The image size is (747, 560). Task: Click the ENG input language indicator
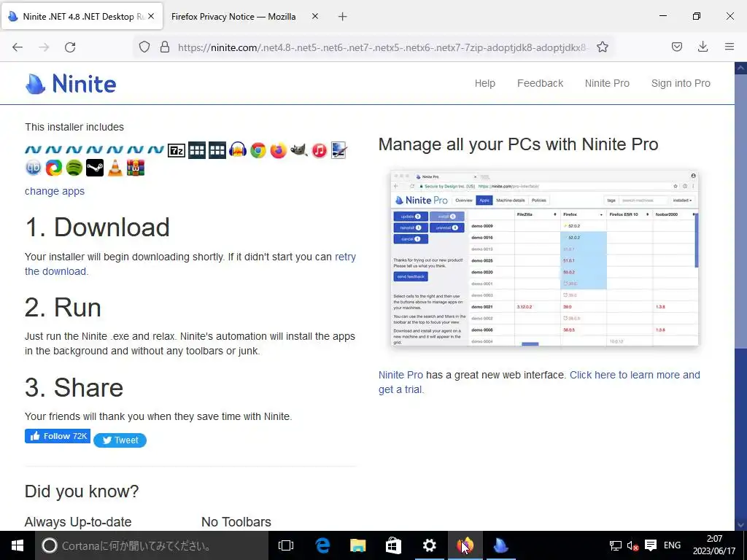coord(672,545)
